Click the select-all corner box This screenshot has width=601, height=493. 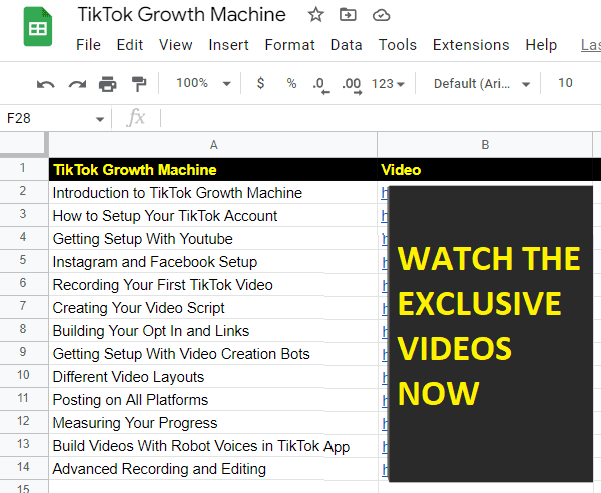24,144
